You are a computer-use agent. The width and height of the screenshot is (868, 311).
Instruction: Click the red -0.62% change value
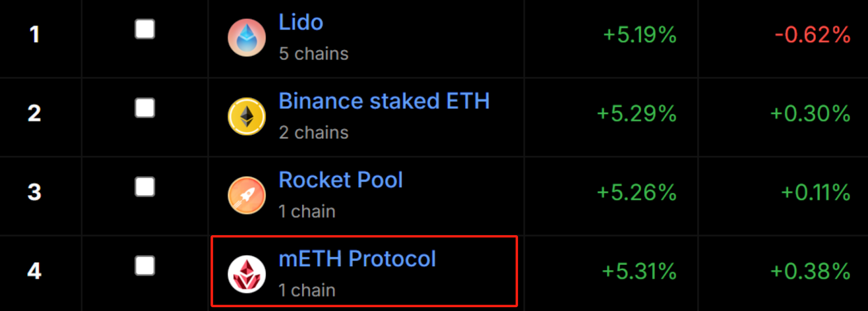[813, 35]
